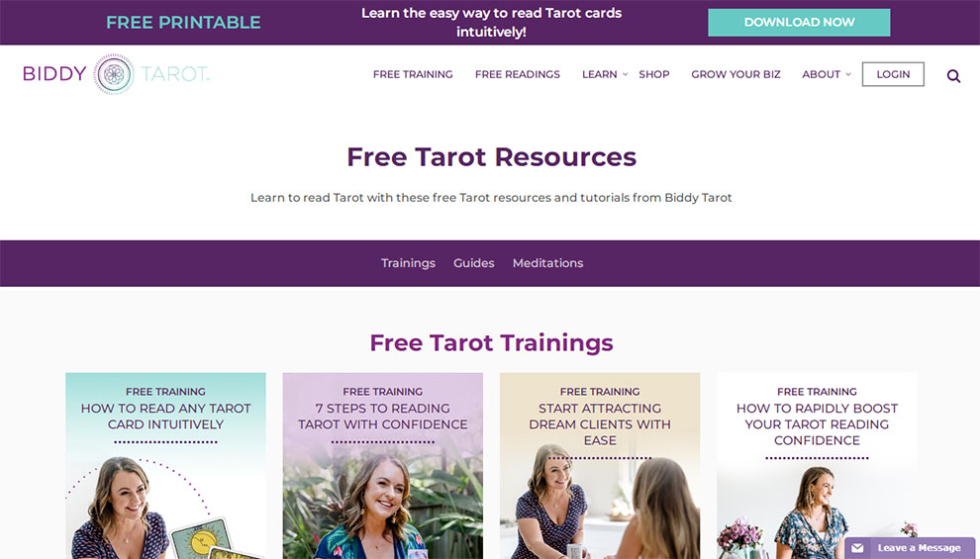Expand the Learn menu chevron

click(x=625, y=74)
